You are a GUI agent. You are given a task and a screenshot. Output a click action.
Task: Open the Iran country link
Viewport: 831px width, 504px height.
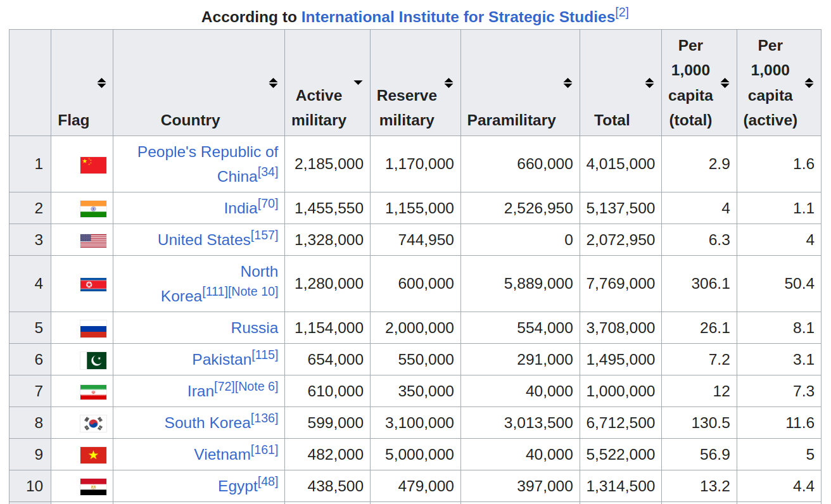201,391
